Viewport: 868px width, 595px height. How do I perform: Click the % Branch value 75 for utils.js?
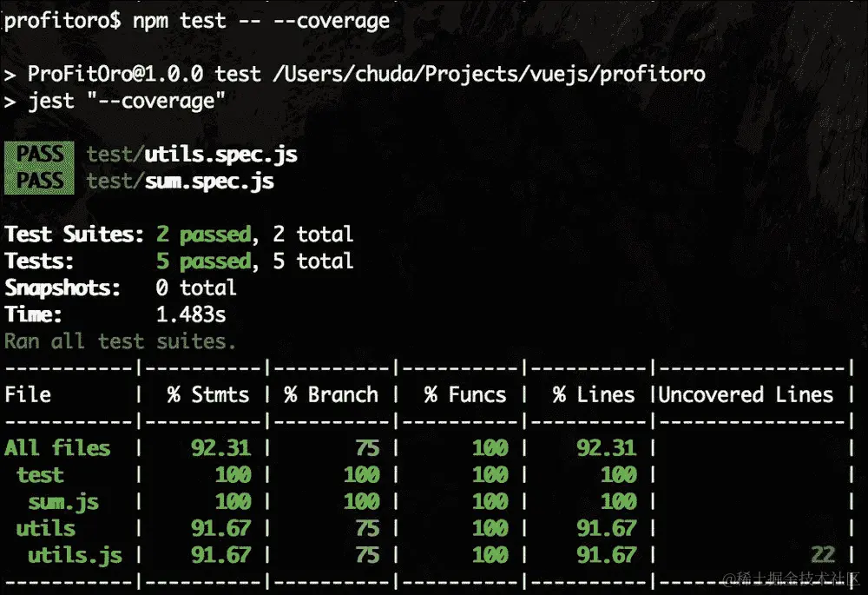click(367, 554)
